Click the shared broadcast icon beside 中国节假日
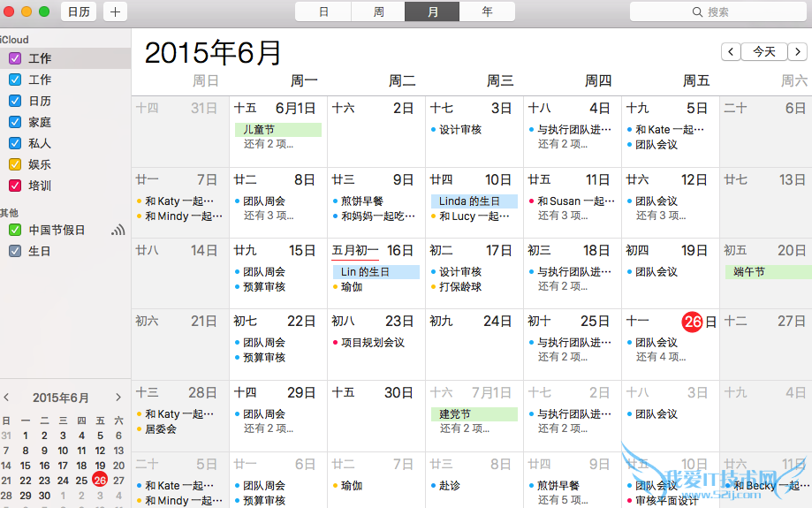Image resolution: width=812 pixels, height=508 pixels. [118, 230]
